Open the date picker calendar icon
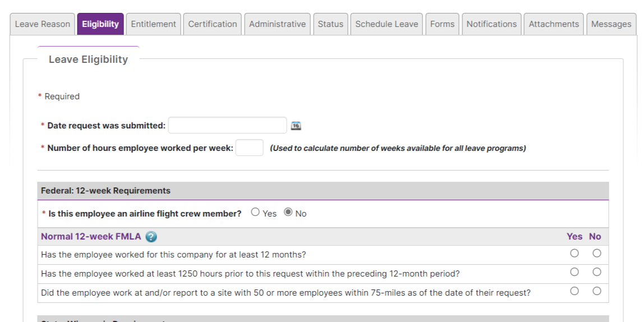 [296, 126]
